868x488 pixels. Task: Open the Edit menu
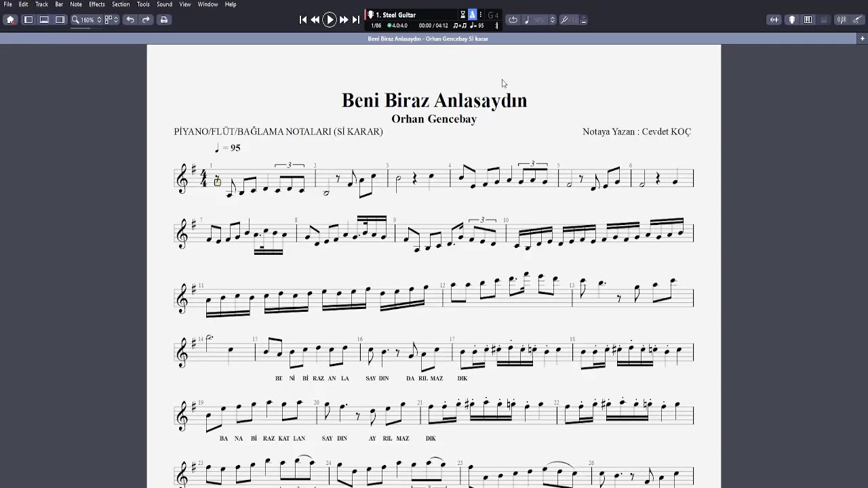click(24, 4)
